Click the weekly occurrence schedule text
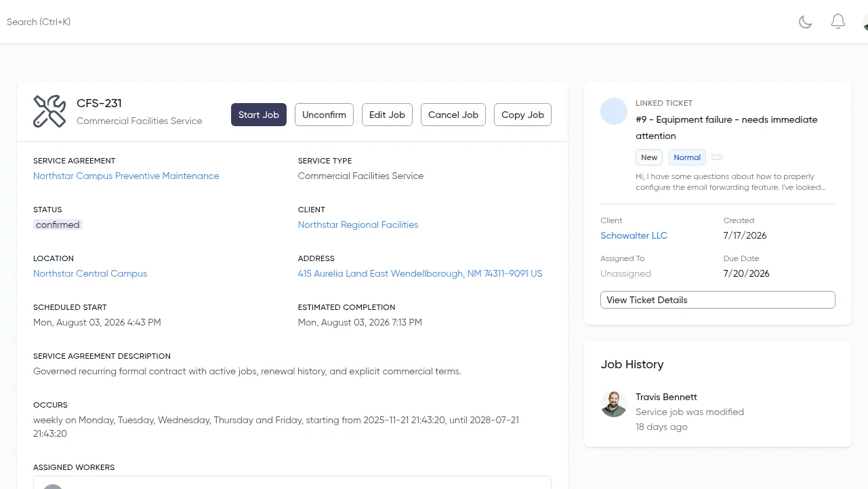Image resolution: width=868 pixels, height=489 pixels. tap(276, 427)
